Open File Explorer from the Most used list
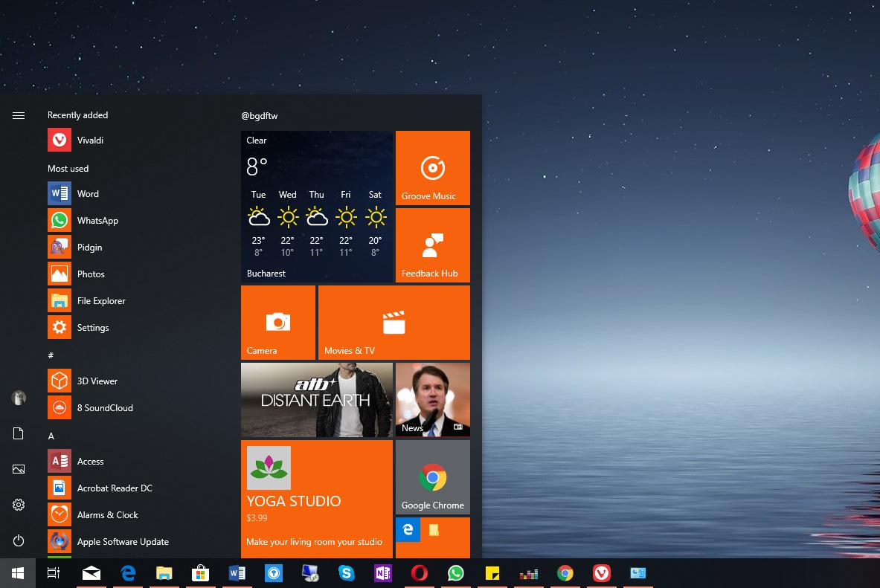Screen dimensions: 880x588 pos(136,301)
